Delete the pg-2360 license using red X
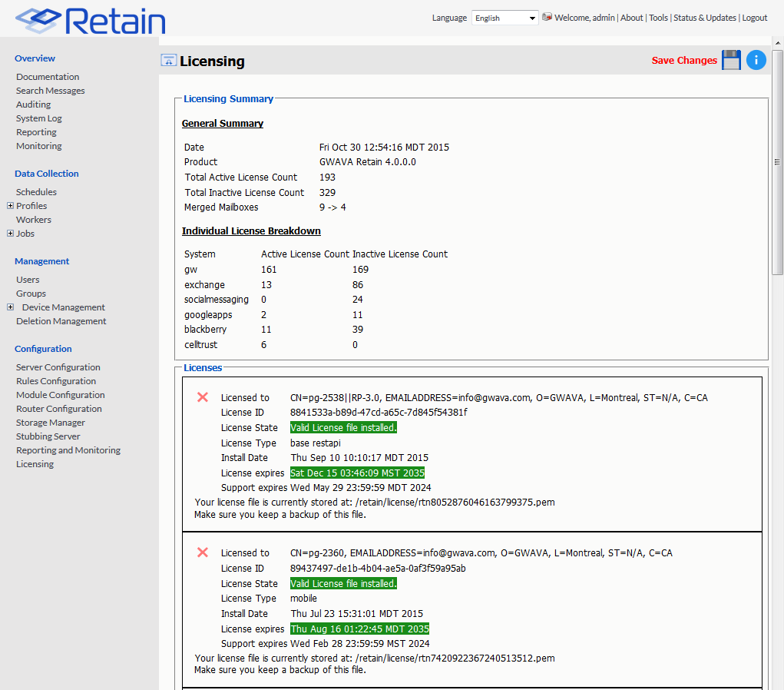Viewport: 784px width, 690px height. pyautogui.click(x=203, y=552)
